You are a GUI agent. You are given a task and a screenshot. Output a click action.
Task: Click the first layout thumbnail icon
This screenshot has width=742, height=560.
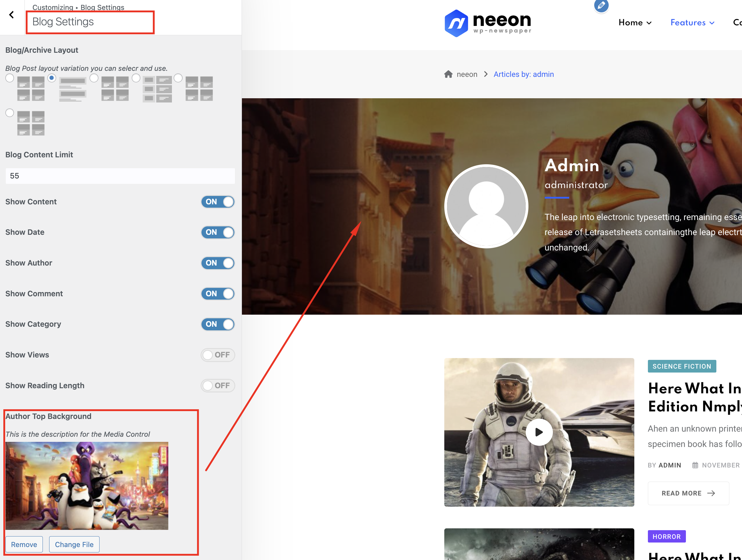click(x=31, y=89)
